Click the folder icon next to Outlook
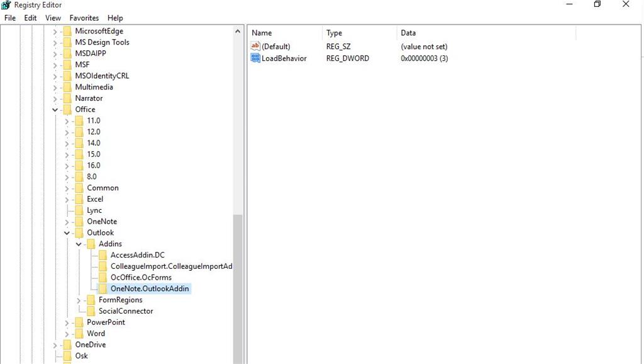Image resolution: width=644 pixels, height=364 pixels. (x=79, y=233)
